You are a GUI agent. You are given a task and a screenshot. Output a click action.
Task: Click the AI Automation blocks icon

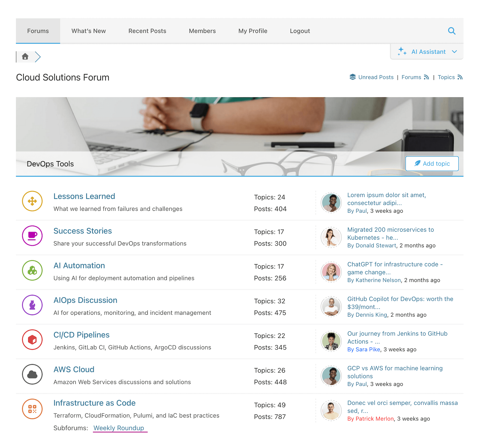[32, 271]
